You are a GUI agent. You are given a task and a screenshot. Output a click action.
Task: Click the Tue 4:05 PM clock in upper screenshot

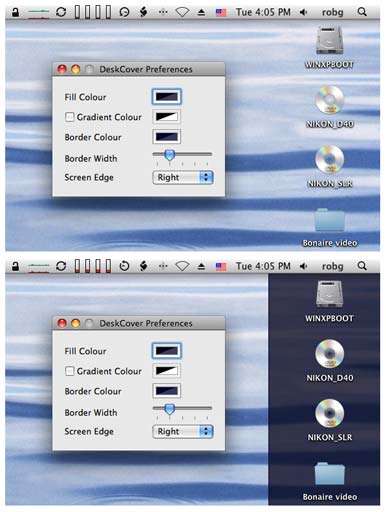pyautogui.click(x=263, y=12)
